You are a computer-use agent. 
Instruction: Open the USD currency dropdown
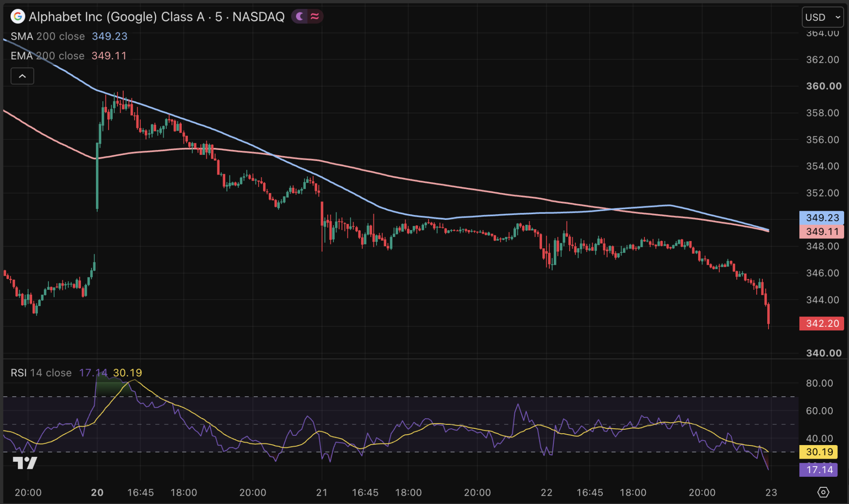[x=823, y=17]
